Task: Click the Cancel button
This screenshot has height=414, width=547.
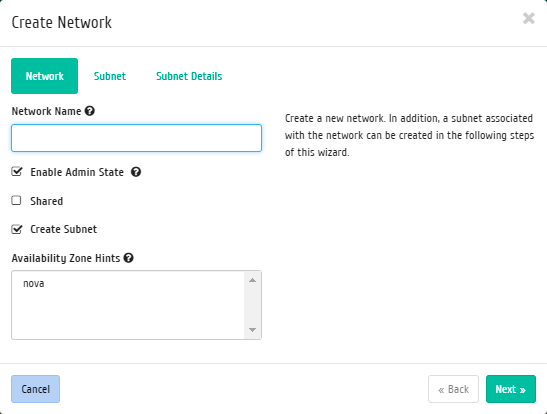Action: pyautogui.click(x=36, y=389)
